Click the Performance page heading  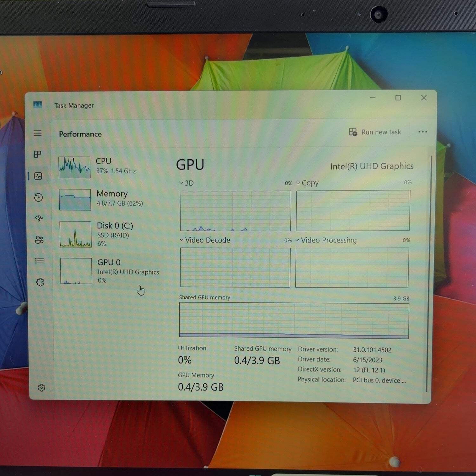[x=80, y=134]
